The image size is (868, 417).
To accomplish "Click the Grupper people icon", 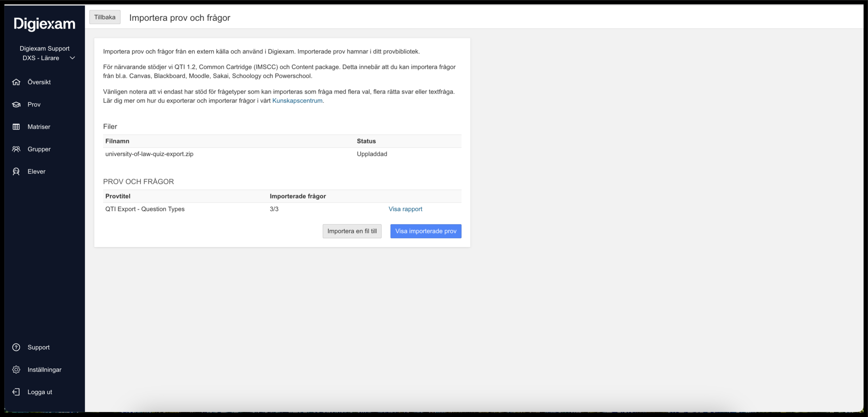I will coord(16,149).
